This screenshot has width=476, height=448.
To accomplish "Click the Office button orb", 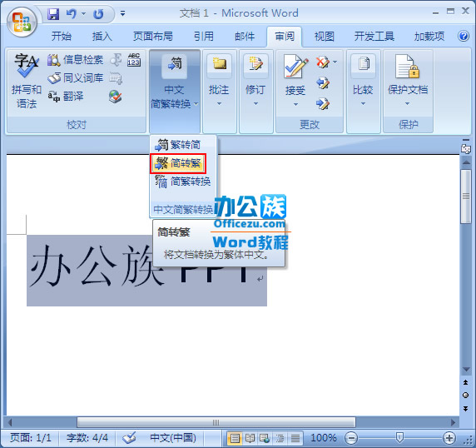I will [x=22, y=22].
